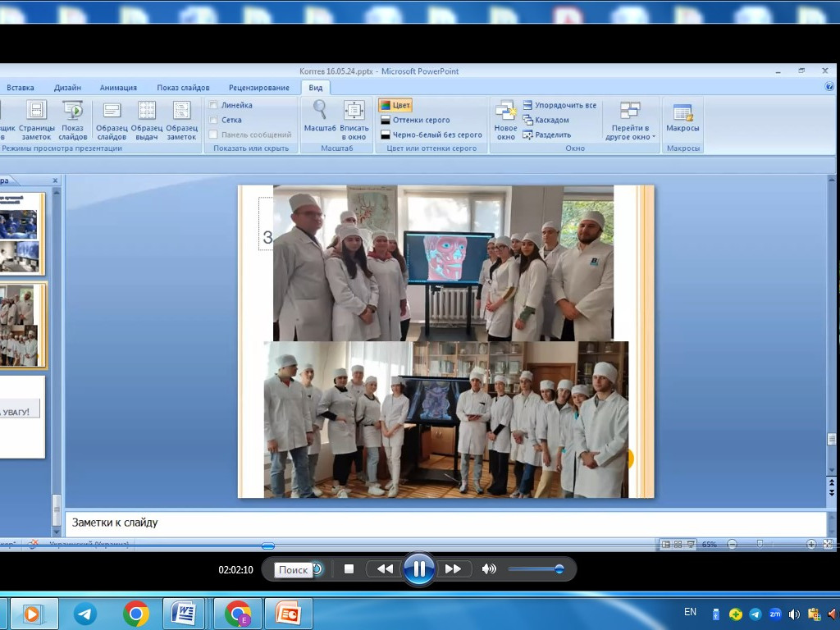Open the Вставка ribbon tab
840x630 pixels.
pos(21,87)
